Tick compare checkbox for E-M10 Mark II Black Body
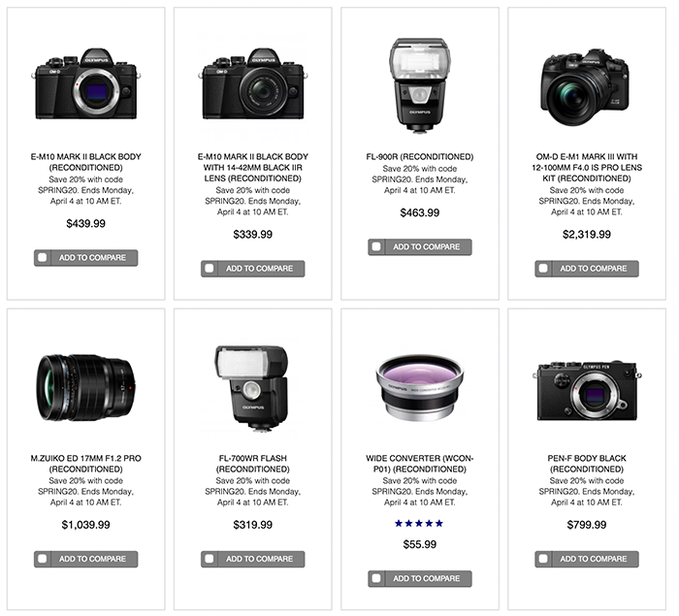The image size is (679, 616). (x=44, y=258)
